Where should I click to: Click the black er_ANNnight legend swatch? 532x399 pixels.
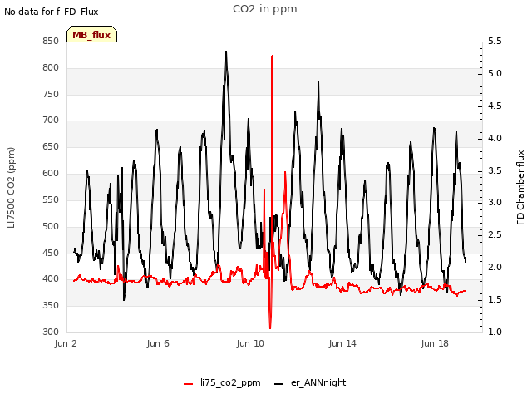[278, 384]
